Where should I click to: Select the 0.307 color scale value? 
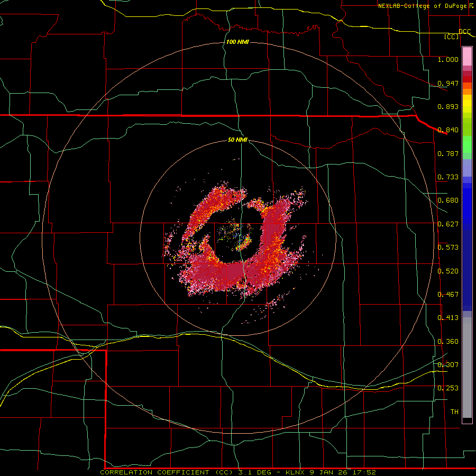click(448, 365)
